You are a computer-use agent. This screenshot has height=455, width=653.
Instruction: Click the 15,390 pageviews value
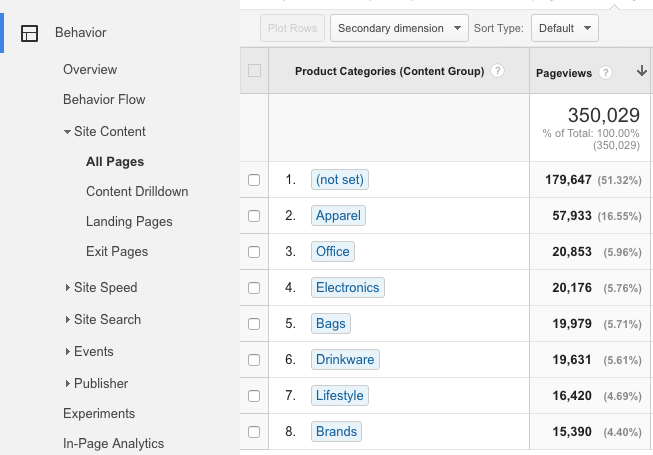click(x=572, y=432)
